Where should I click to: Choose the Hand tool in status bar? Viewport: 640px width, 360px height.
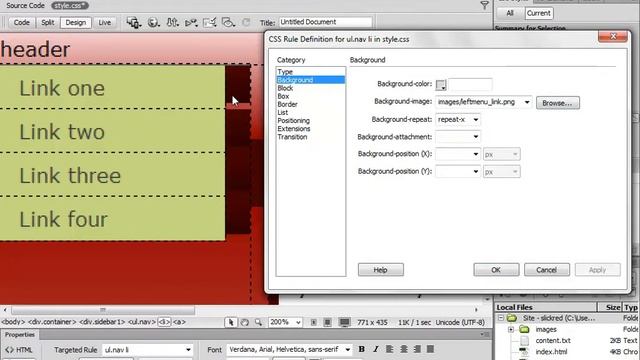[244, 322]
